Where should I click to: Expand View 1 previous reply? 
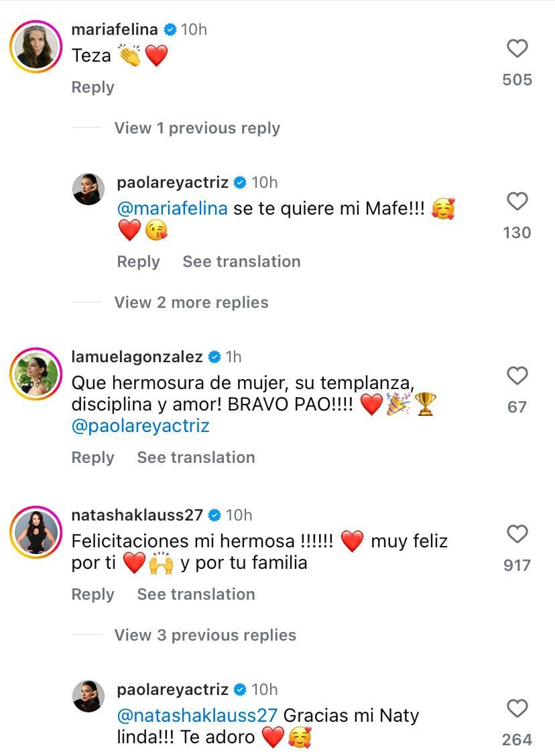[197, 128]
